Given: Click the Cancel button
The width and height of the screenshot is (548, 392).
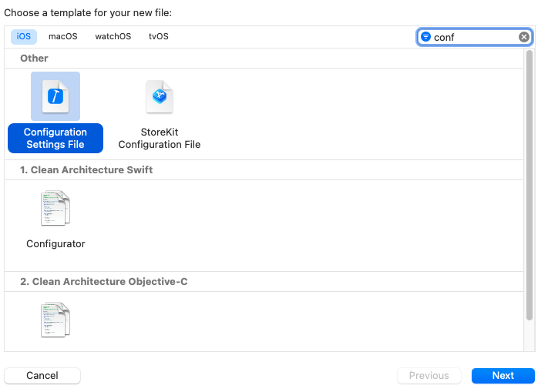Looking at the screenshot, I should point(42,376).
